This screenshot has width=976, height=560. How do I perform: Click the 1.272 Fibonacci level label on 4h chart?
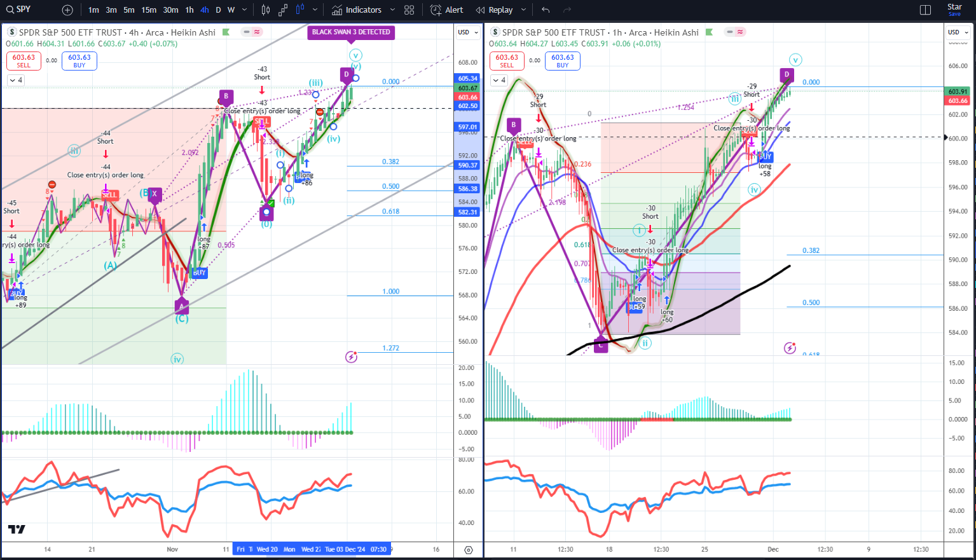pyautogui.click(x=391, y=348)
